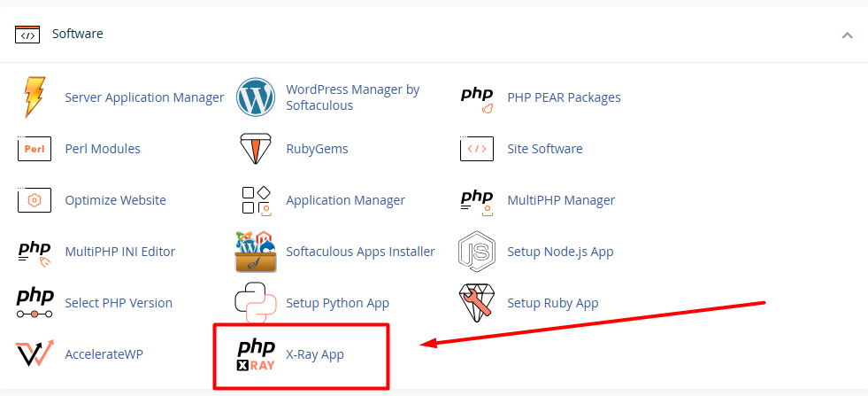Click the RubyGems gem icon
Image resolution: width=868 pixels, height=396 pixels.
click(x=255, y=149)
